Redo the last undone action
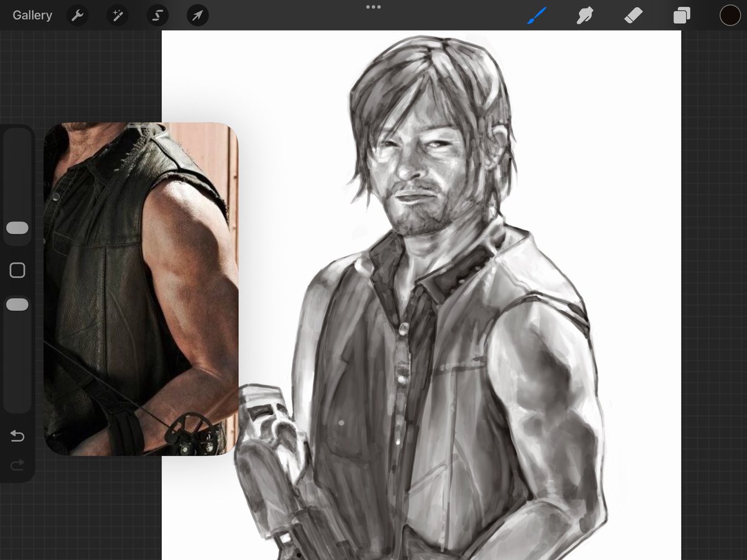Screen dimensions: 747x560 (x=17, y=466)
